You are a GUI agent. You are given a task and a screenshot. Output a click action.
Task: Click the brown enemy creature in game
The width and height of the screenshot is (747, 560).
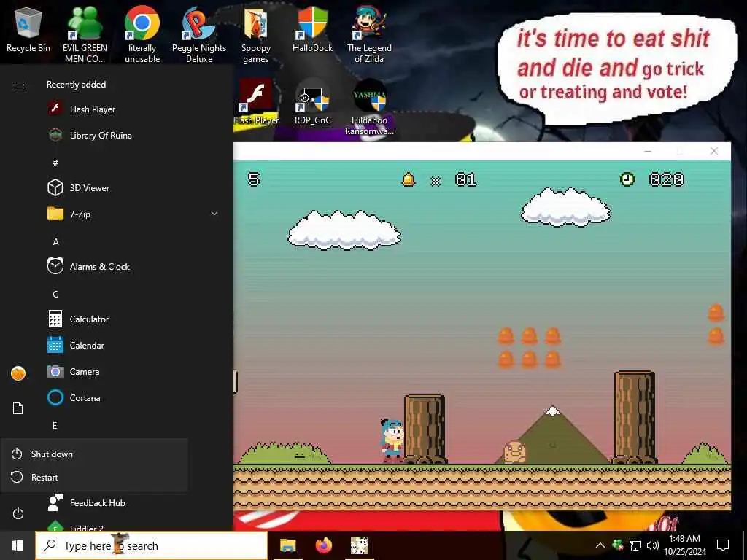(515, 452)
